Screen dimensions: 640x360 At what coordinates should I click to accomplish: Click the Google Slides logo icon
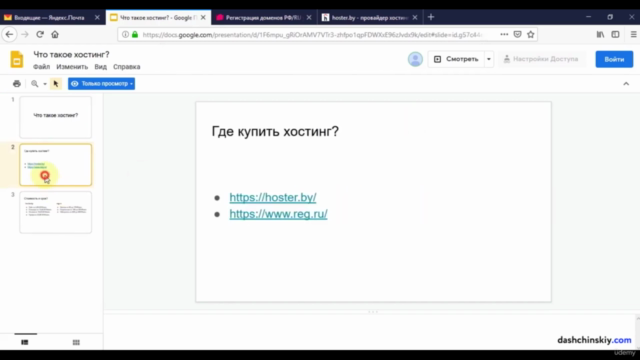17,60
